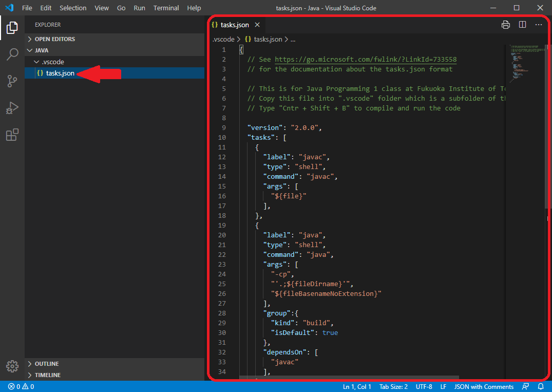Change the UTF-8 encoding
The image size is (552, 392).
(x=424, y=386)
